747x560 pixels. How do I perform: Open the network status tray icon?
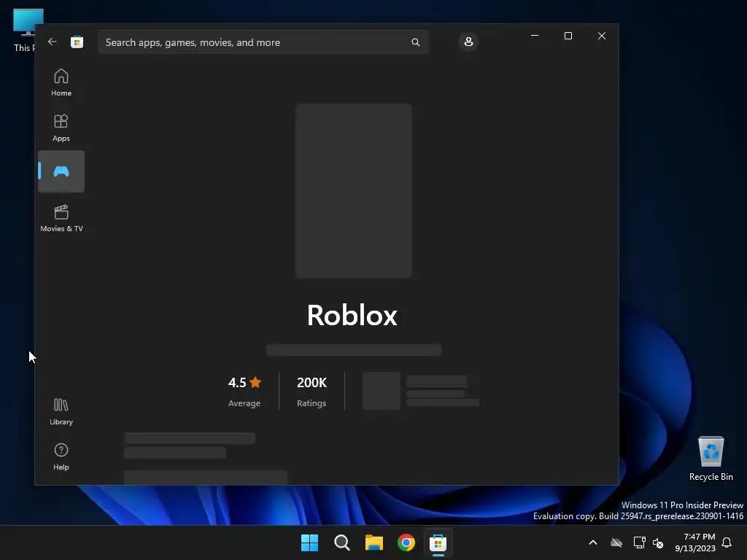(639, 542)
